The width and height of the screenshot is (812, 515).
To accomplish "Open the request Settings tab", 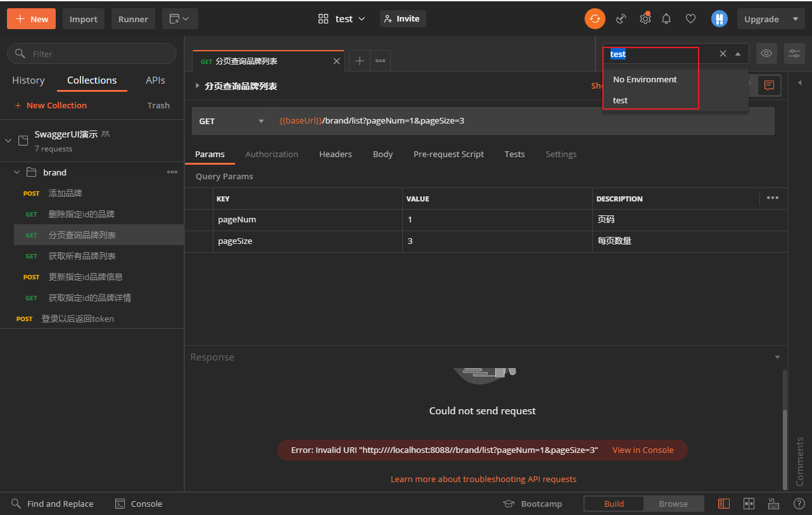I will click(561, 154).
